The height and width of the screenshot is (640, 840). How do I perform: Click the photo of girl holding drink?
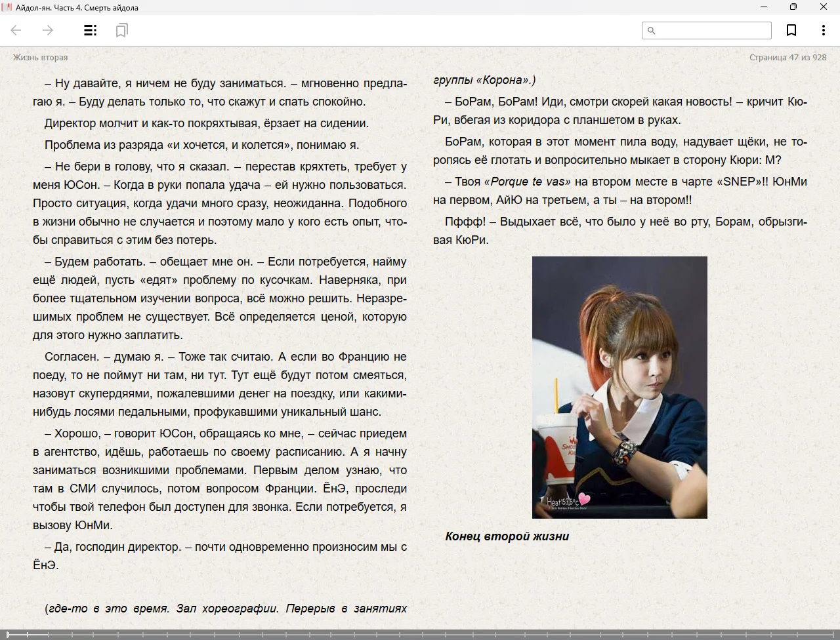click(619, 387)
